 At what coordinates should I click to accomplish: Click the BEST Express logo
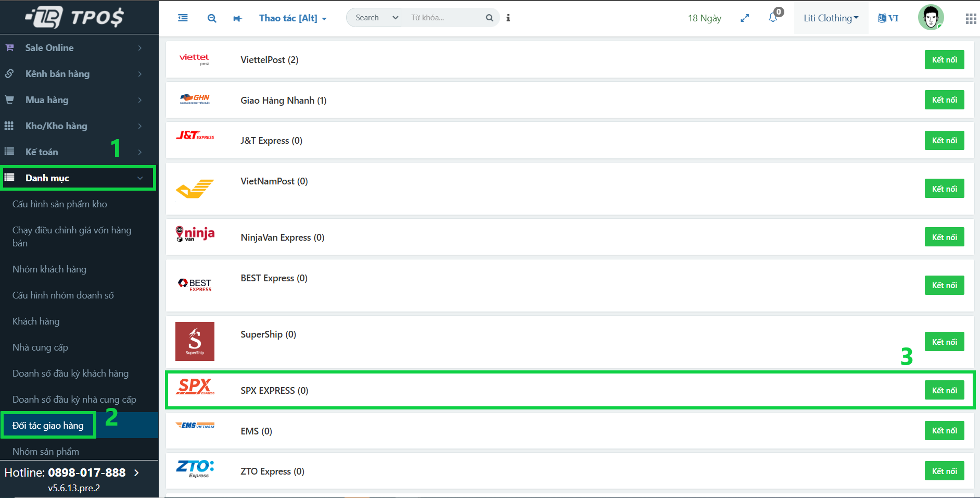pyautogui.click(x=195, y=284)
